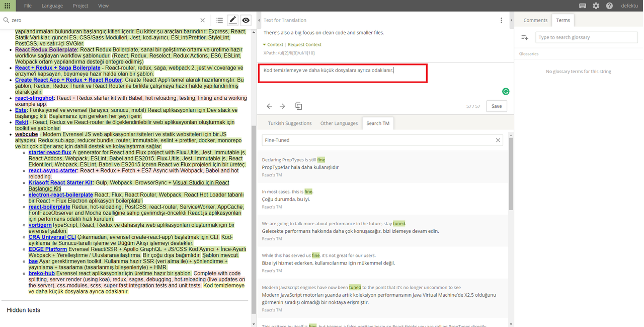Click the Grammarly icon in translation box
The width and height of the screenshot is (644, 327).
pyautogui.click(x=506, y=91)
